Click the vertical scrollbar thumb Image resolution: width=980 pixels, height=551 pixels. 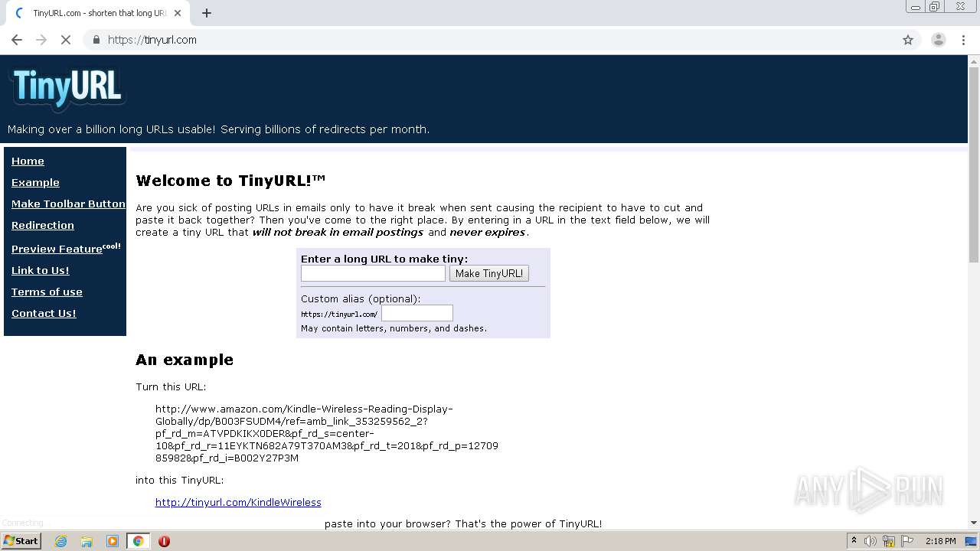pos(974,165)
